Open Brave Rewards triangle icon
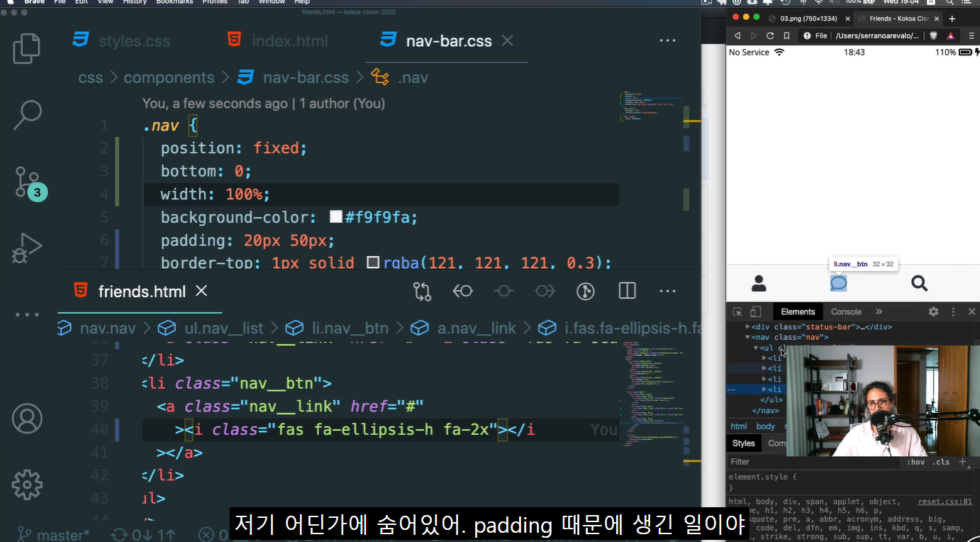 (951, 35)
